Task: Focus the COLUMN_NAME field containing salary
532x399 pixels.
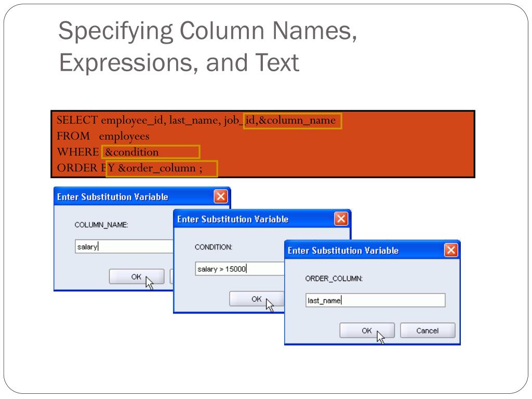Action: tap(124, 247)
